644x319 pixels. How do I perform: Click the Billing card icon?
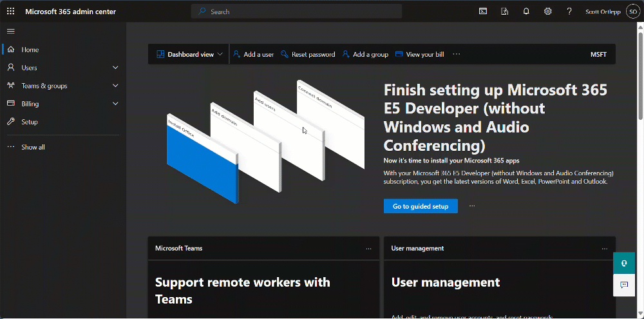(11, 104)
